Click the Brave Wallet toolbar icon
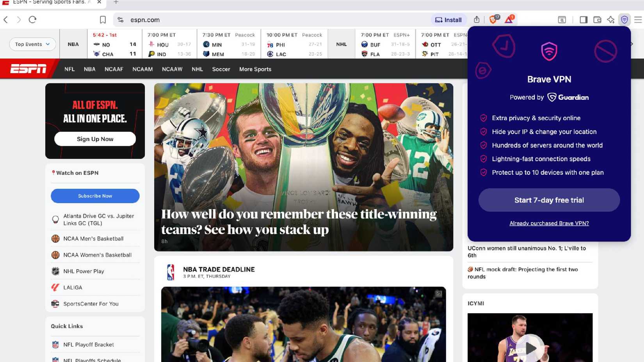The image size is (644, 362). (597, 20)
